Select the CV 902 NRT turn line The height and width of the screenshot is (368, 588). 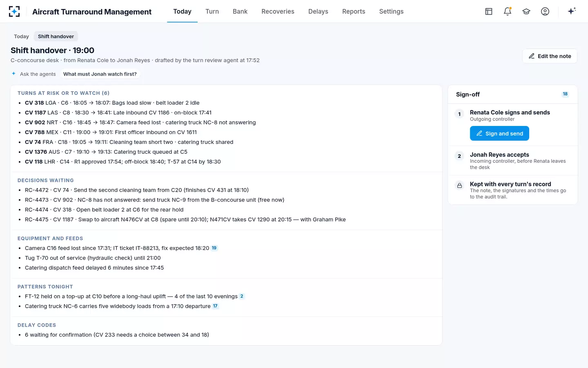pyautogui.click(x=140, y=123)
